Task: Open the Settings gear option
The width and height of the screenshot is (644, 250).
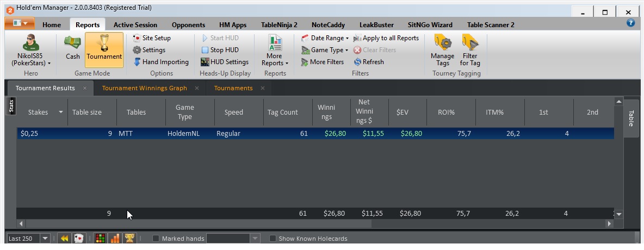Action: click(149, 49)
